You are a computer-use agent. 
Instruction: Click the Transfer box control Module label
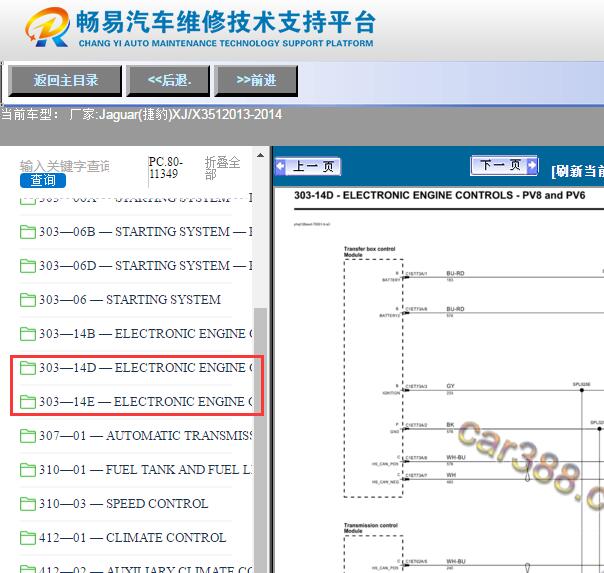pos(369,252)
